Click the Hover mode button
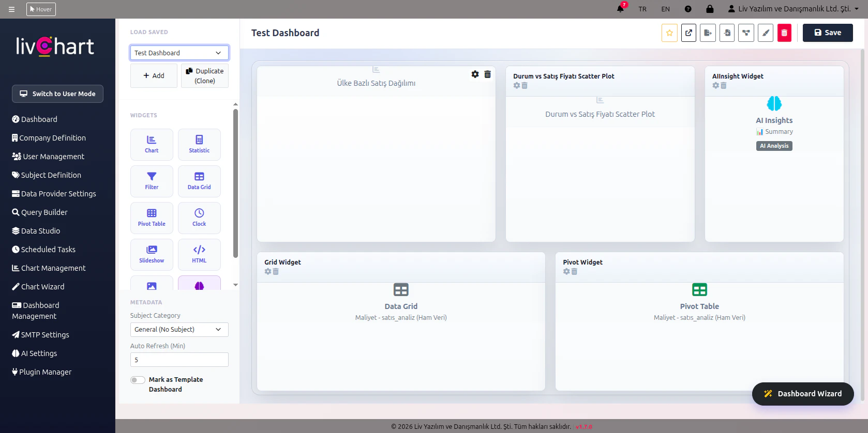 point(41,9)
